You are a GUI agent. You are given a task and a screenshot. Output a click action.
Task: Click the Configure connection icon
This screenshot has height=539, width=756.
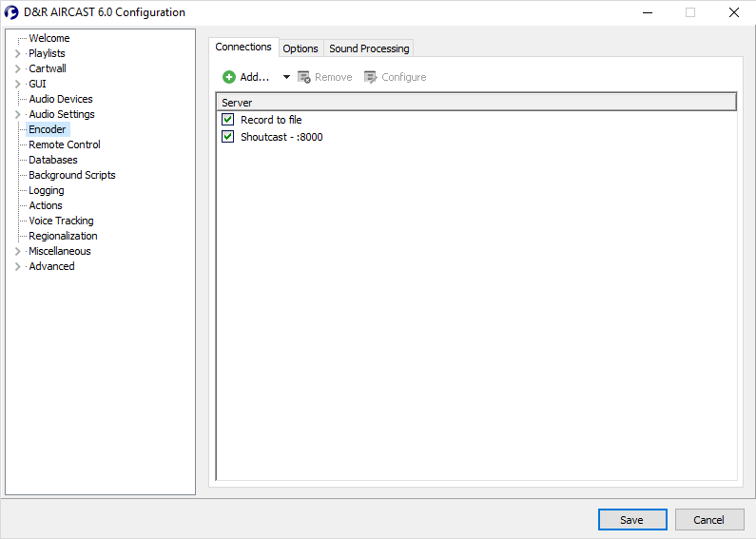pos(371,77)
